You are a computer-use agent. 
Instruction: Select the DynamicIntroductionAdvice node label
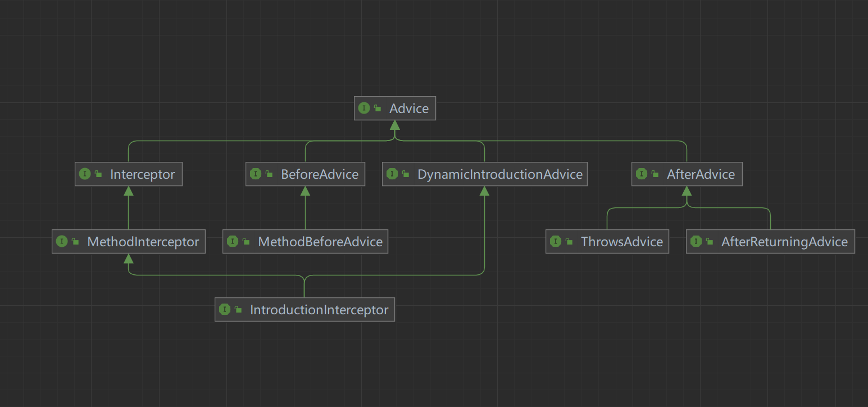pyautogui.click(x=499, y=174)
